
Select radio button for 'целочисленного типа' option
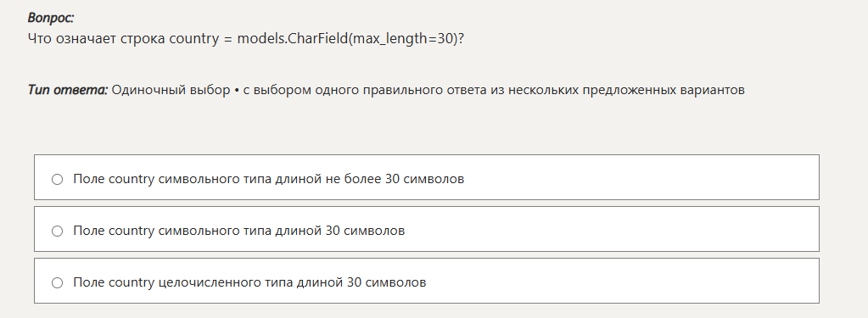tap(57, 283)
